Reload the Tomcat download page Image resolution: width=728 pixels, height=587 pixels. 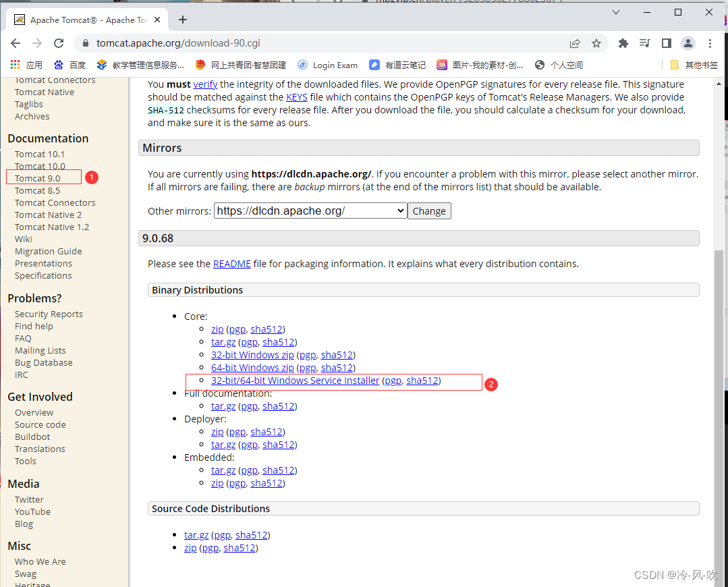(59, 43)
